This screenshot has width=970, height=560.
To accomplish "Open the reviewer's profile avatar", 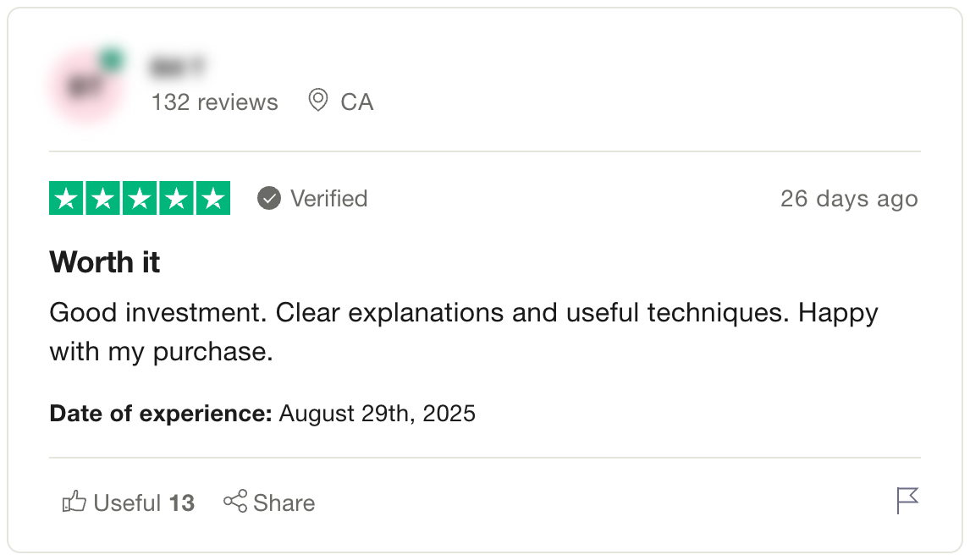I will (x=85, y=85).
